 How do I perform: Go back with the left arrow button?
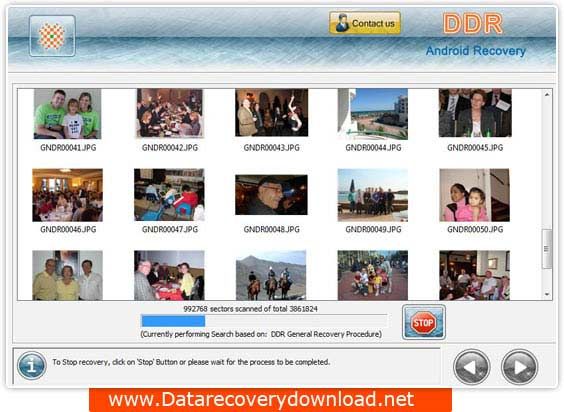pyautogui.click(x=472, y=367)
